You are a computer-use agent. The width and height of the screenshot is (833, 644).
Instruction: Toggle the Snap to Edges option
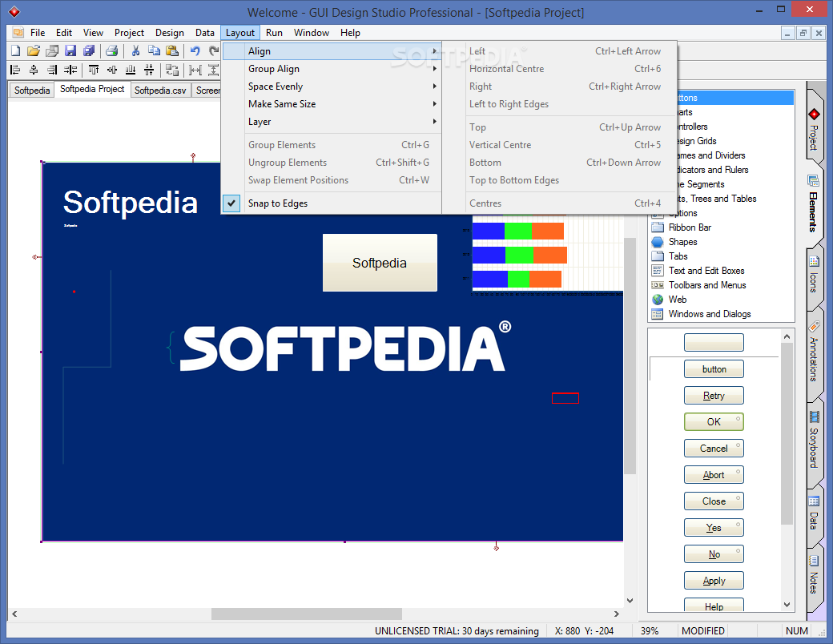click(277, 203)
